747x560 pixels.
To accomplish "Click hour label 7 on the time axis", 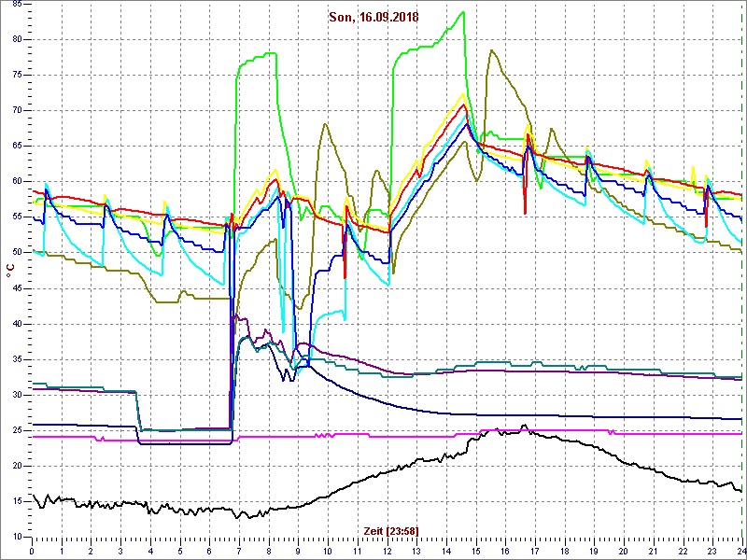I will click(239, 551).
